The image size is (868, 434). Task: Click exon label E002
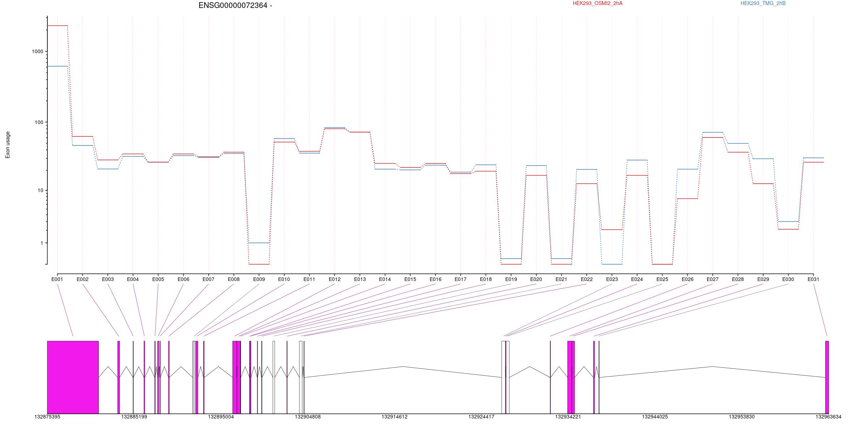[82, 279]
